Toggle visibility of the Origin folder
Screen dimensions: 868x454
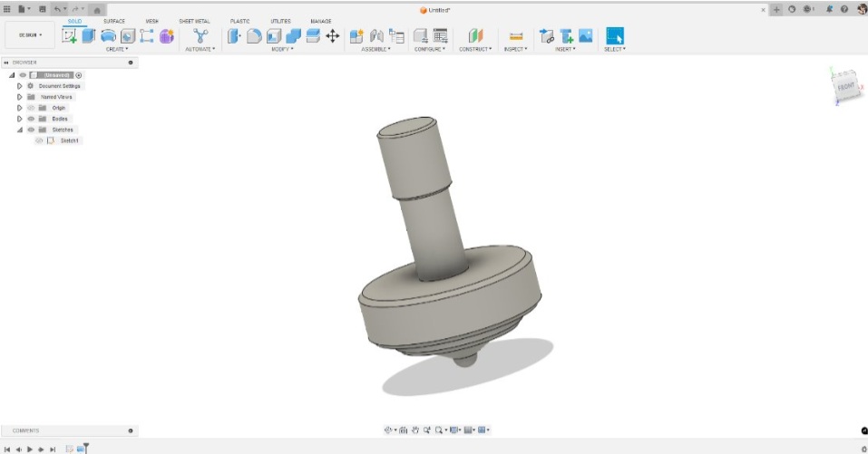coord(31,108)
